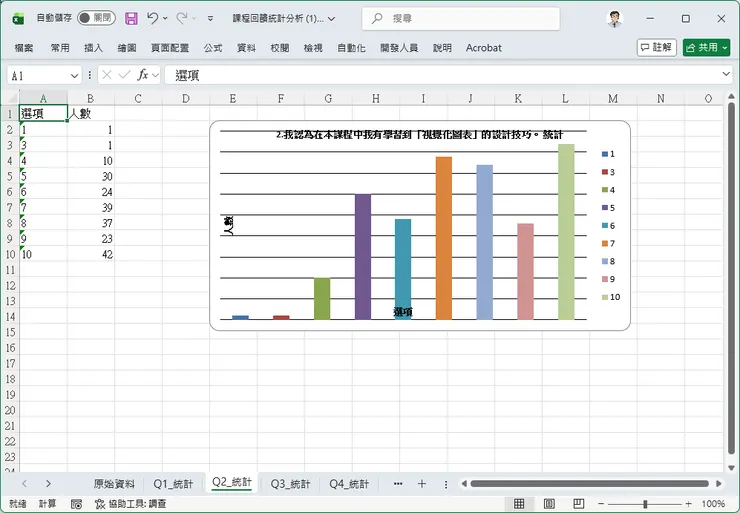Click the formula bar Enter checkmark icon

[125, 75]
